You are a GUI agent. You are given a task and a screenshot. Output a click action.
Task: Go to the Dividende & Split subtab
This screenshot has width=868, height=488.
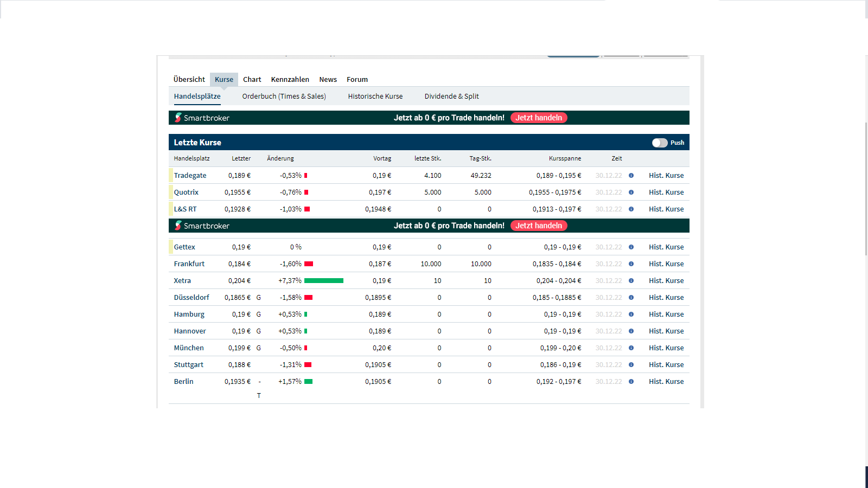[451, 97]
